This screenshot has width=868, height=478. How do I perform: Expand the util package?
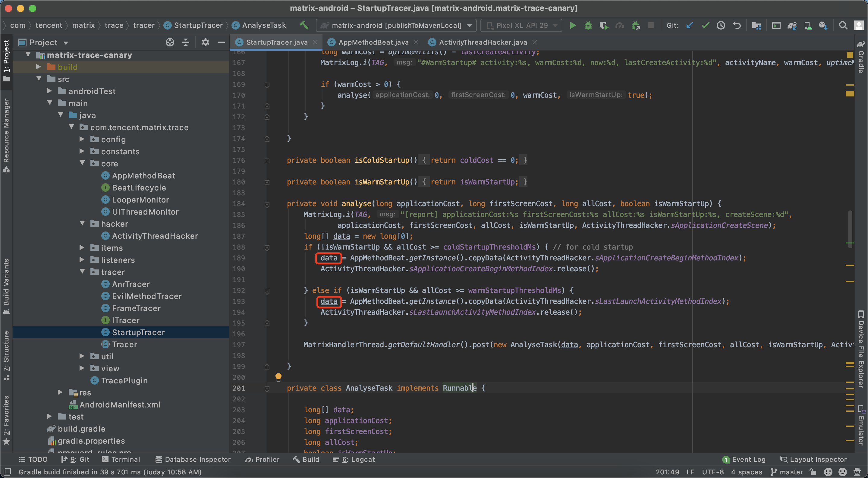pyautogui.click(x=82, y=356)
